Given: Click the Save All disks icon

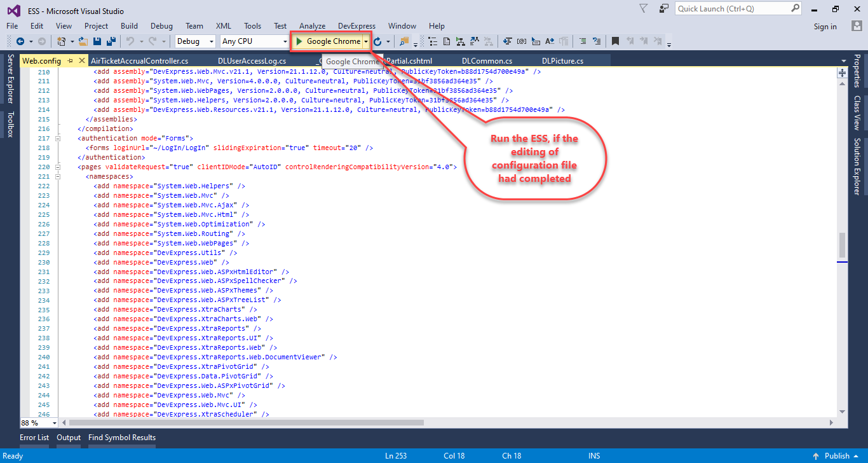Looking at the screenshot, I should pos(111,41).
